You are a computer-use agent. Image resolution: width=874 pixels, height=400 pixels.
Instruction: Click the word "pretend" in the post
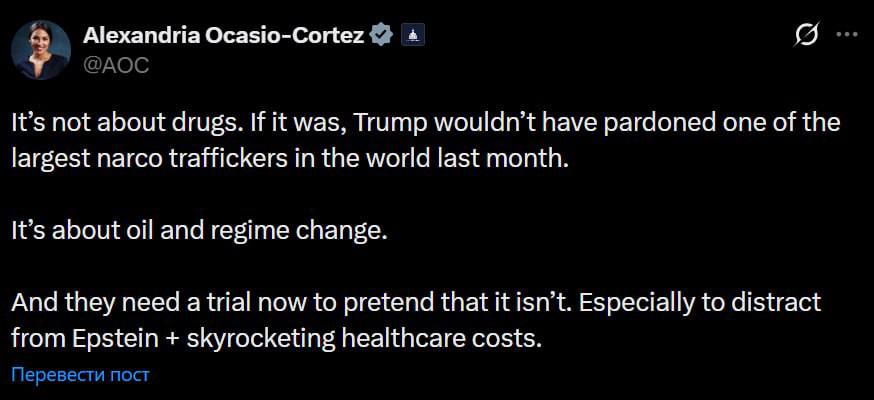tap(392, 302)
